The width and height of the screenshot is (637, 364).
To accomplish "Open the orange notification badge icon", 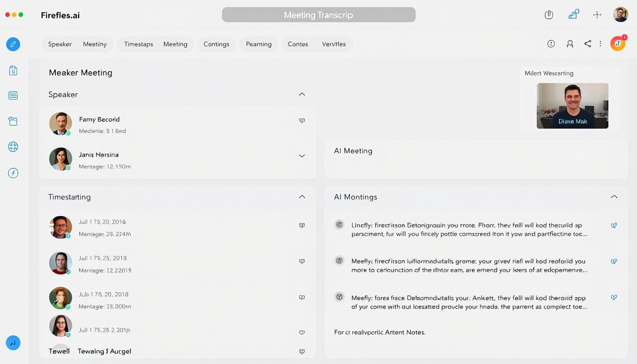I will point(618,43).
